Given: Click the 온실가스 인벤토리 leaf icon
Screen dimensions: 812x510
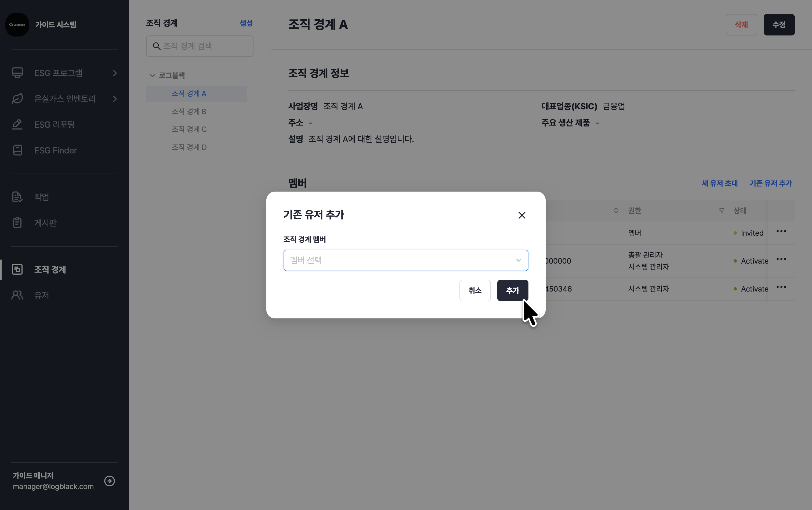Looking at the screenshot, I should pyautogui.click(x=17, y=99).
